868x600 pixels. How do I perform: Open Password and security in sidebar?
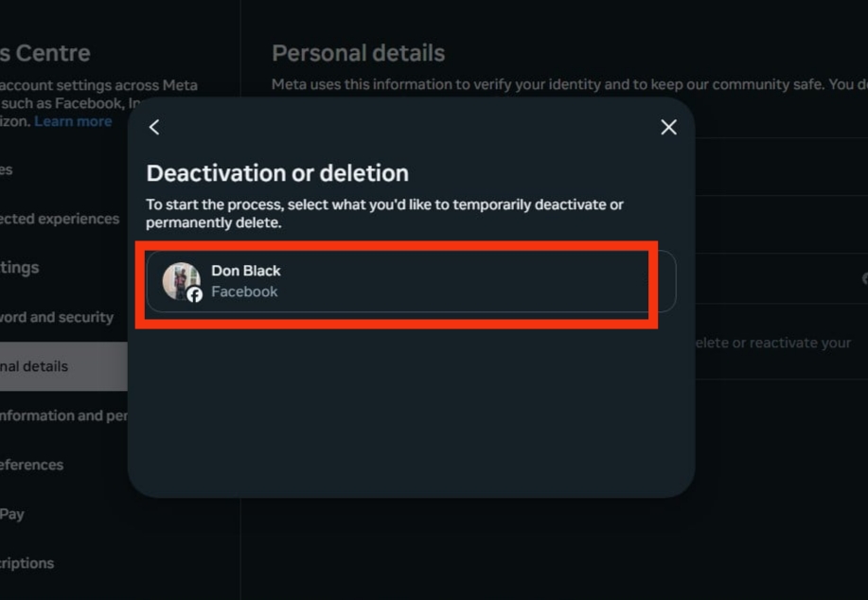tap(57, 317)
